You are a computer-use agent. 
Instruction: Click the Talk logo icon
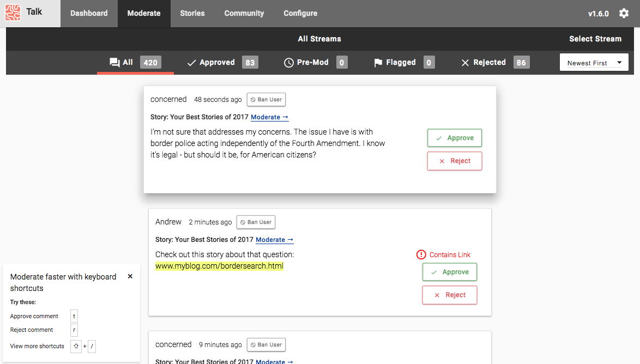13,13
